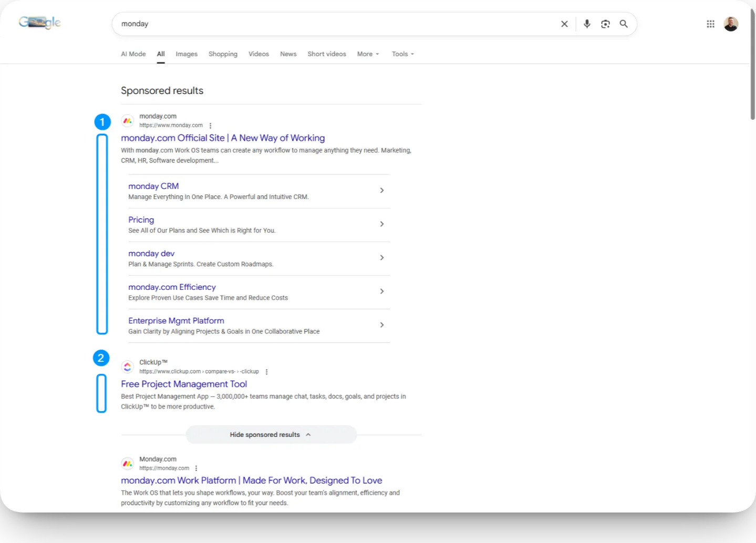756x543 pixels.
Task: Open monday.com Official Site ad headline
Action: [223, 138]
